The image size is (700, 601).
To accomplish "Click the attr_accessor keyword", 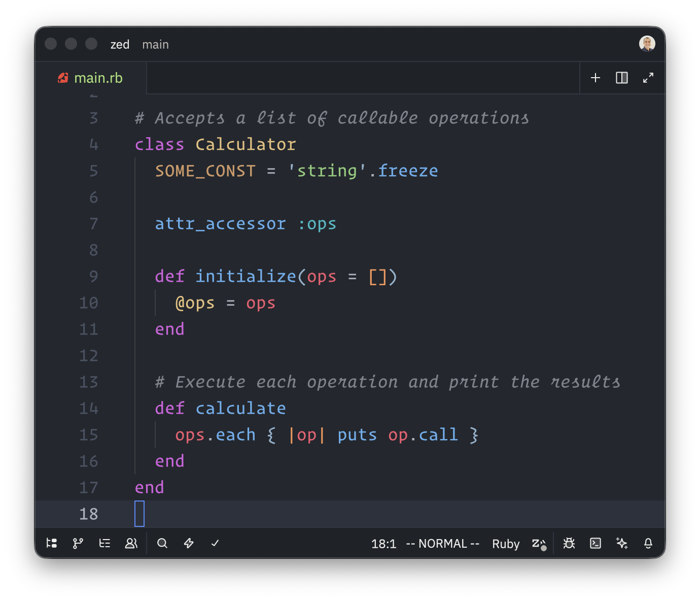I will (220, 223).
